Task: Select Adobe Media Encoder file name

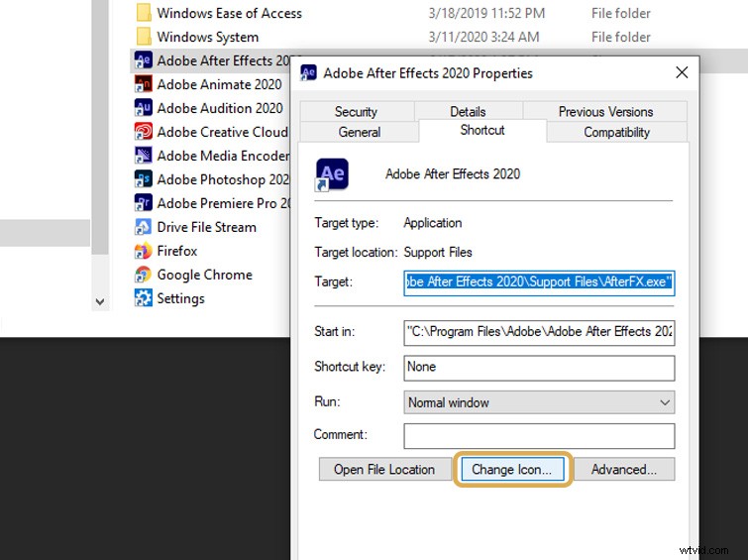Action: pos(223,156)
